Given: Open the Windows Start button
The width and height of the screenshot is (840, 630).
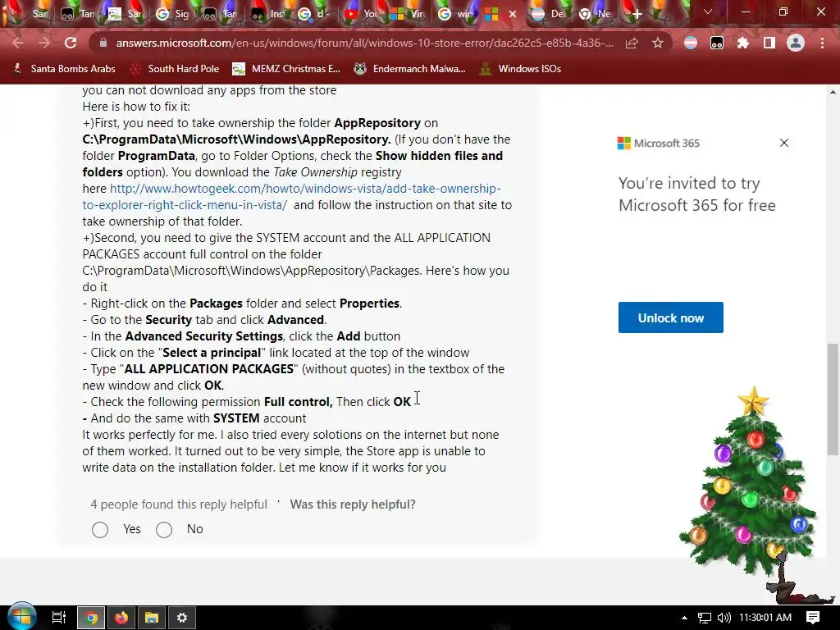Looking at the screenshot, I should [21, 618].
